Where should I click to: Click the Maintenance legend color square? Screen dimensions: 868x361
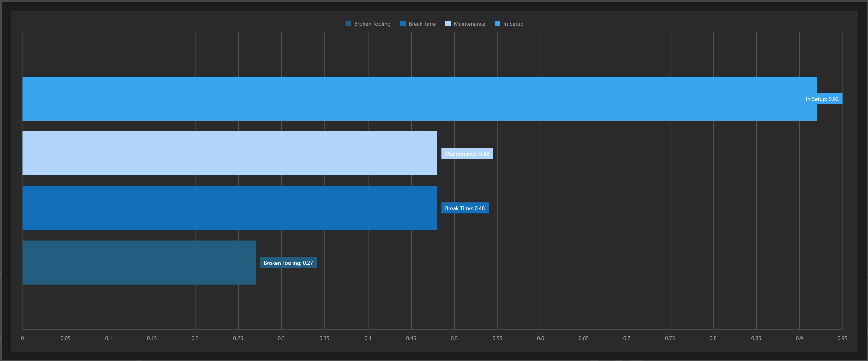coord(447,24)
